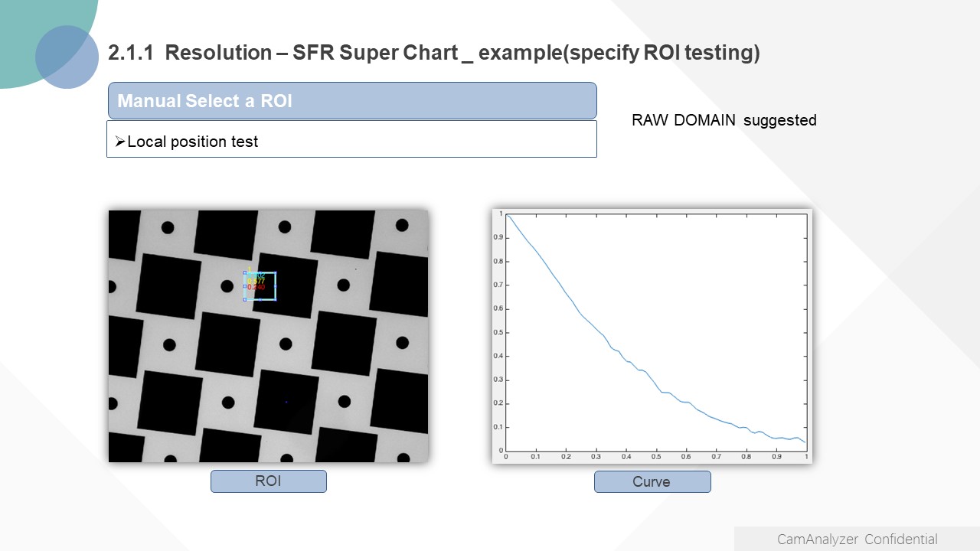Viewport: 980px width, 551px height.
Task: Click the black dot left of ROI box
Action: pos(227,286)
